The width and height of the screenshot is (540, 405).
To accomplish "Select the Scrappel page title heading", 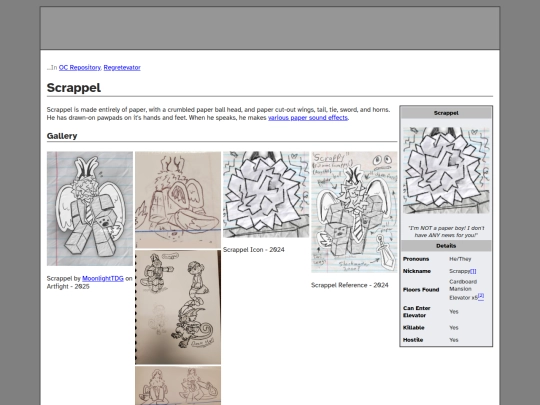I will coord(74,88).
